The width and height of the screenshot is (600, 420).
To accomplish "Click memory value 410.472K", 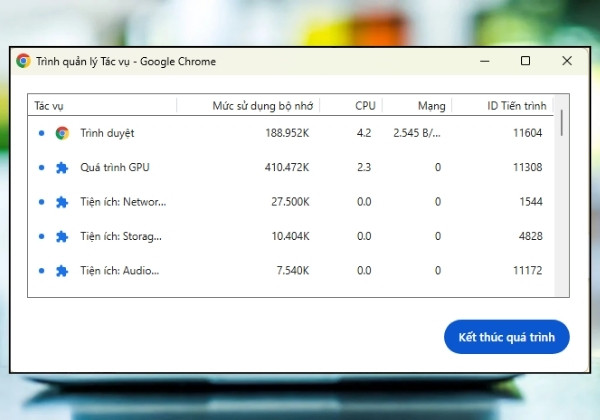I will (x=287, y=168).
